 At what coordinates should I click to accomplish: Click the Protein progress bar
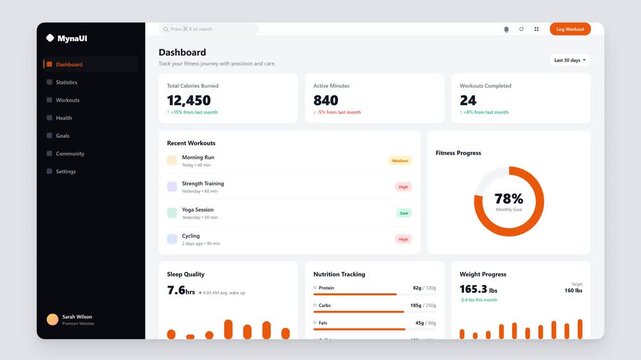click(x=374, y=294)
